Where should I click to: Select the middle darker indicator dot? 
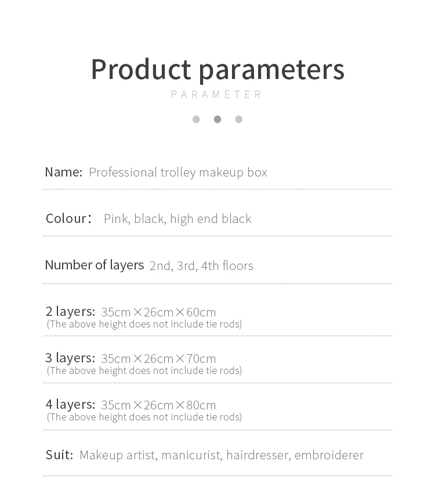tap(217, 120)
